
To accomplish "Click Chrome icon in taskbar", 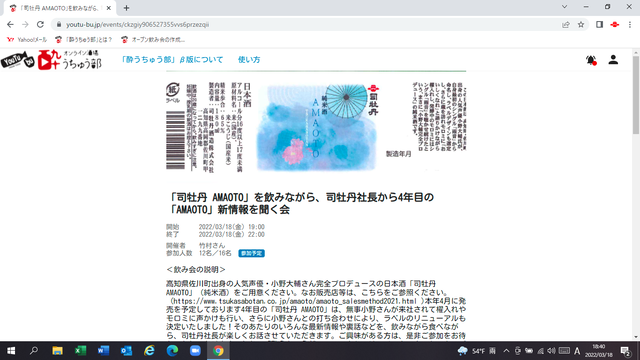I will tap(218, 351).
